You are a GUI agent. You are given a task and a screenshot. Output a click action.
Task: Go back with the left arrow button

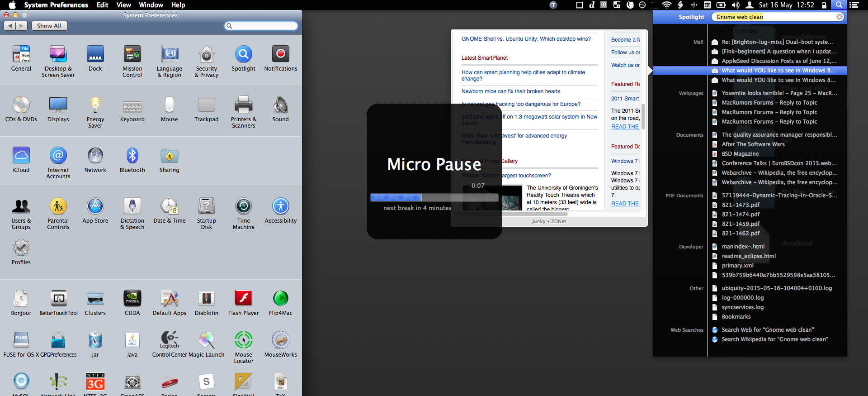tap(10, 26)
